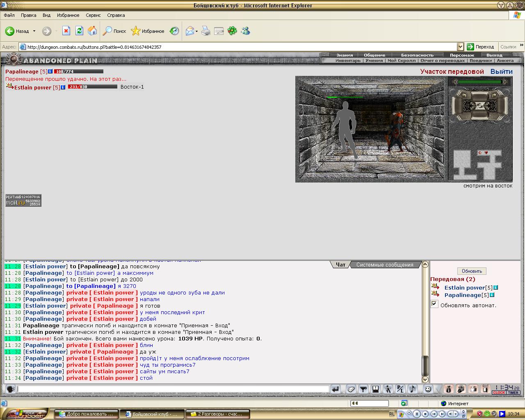Open the Правка menu

[28, 15]
